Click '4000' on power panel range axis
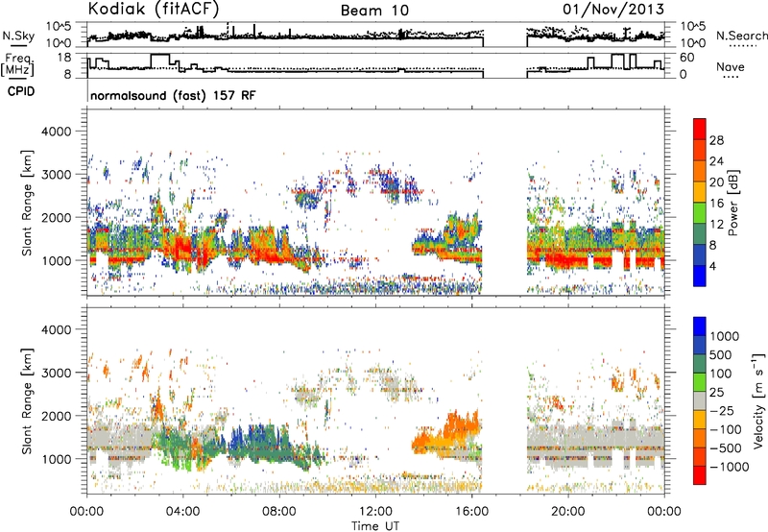The height and width of the screenshot is (532, 768). tap(56, 132)
